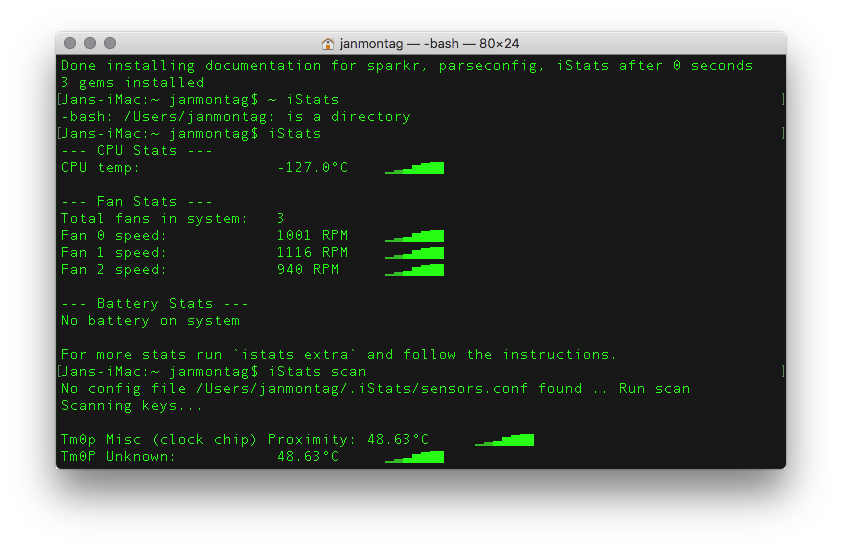Click the '--- CPU Stats ---' heading
The image size is (842, 549).
[137, 150]
